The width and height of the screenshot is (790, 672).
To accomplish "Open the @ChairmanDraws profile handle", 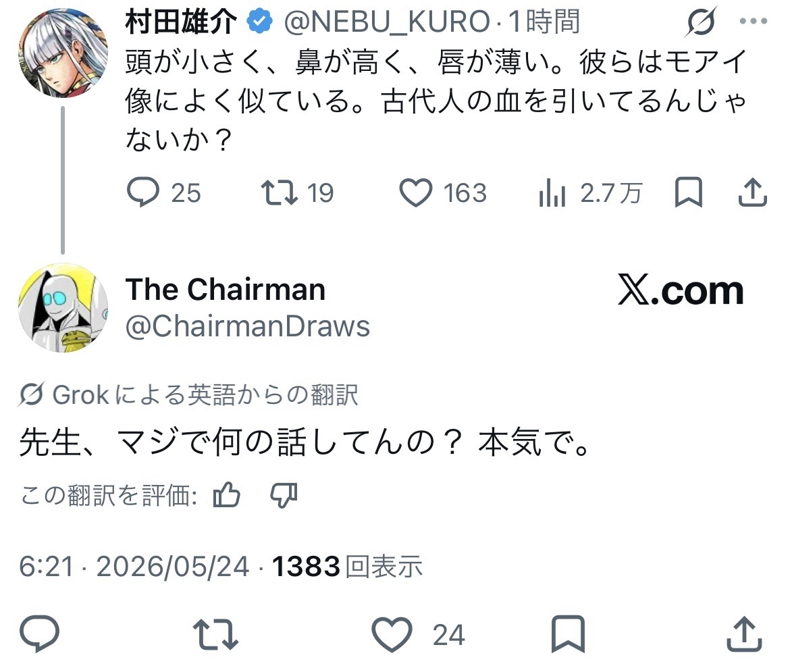I will (x=247, y=326).
